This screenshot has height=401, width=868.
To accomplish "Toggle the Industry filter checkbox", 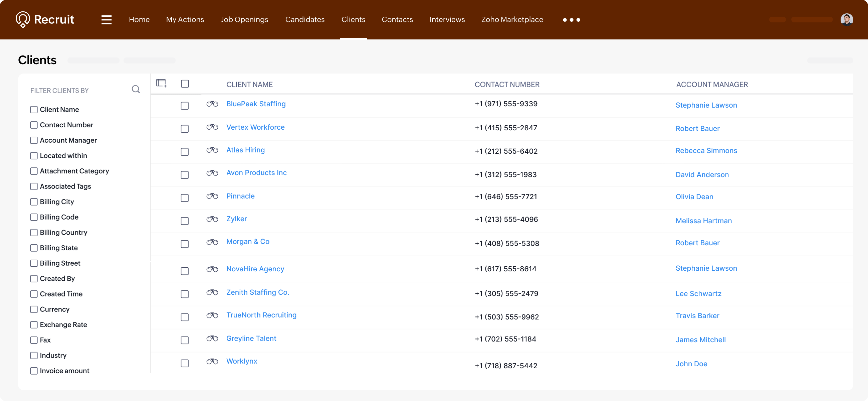I will pyautogui.click(x=34, y=356).
